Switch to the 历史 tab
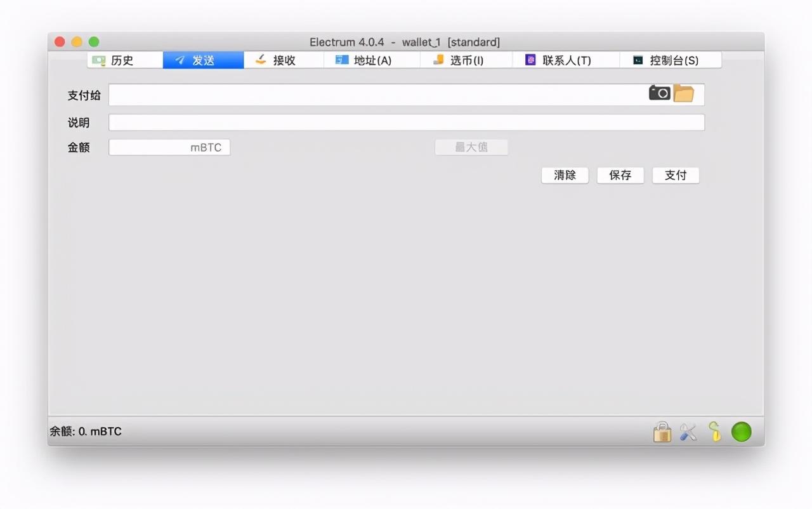The image size is (812, 509). coord(125,60)
